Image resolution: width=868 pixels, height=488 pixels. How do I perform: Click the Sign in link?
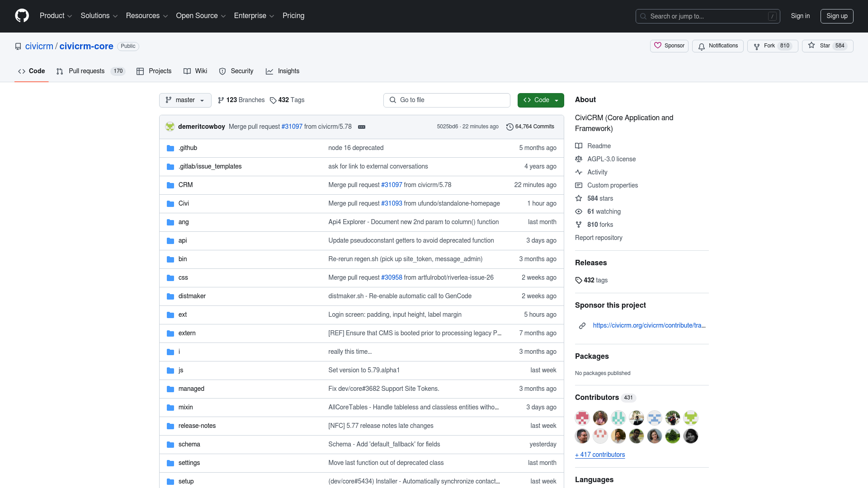pos(800,16)
